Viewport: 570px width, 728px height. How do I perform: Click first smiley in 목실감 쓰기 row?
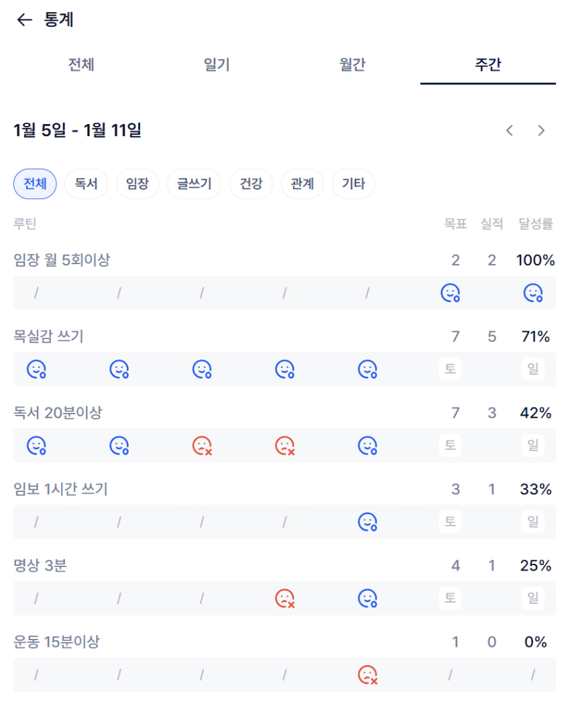click(x=36, y=369)
